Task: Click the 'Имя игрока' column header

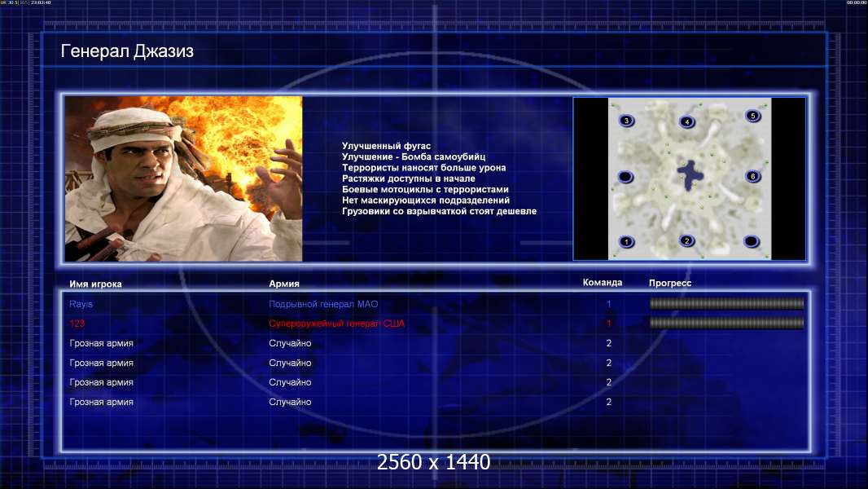Action: [95, 284]
